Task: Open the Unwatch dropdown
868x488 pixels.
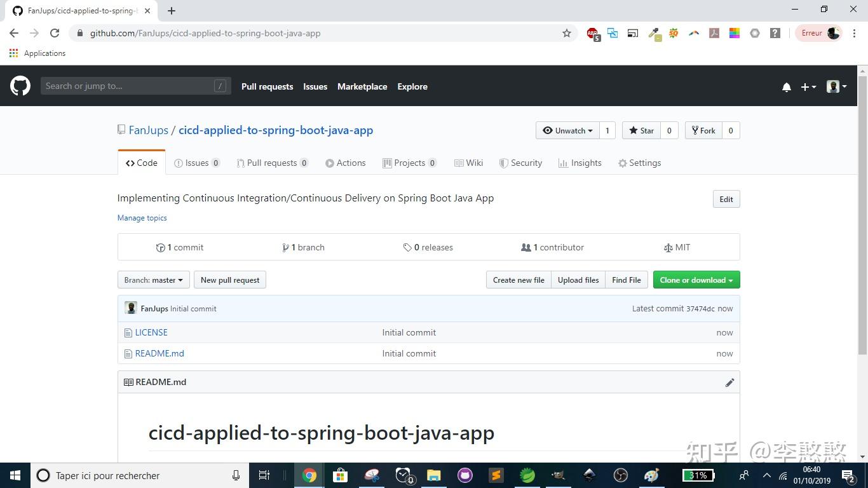Action: 567,130
